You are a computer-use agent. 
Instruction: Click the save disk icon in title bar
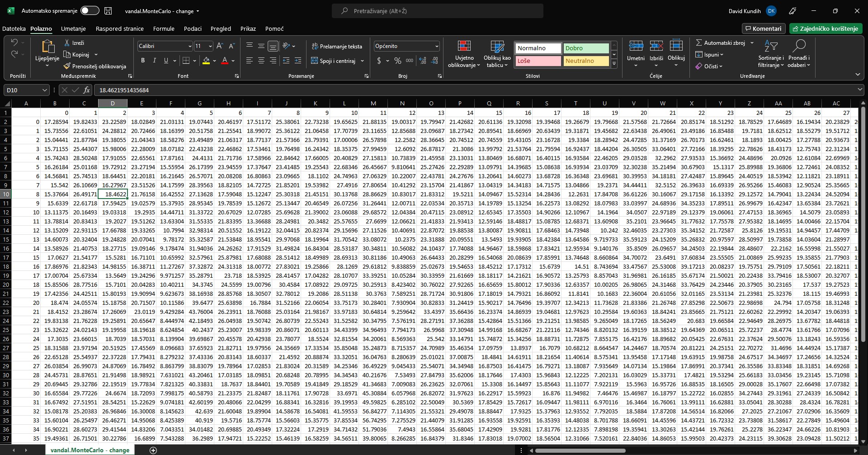coord(108,11)
